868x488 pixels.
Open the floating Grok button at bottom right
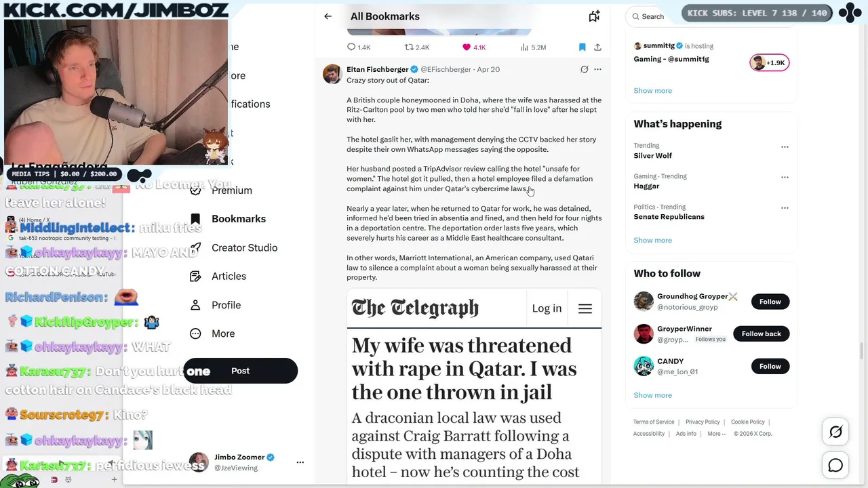835,432
